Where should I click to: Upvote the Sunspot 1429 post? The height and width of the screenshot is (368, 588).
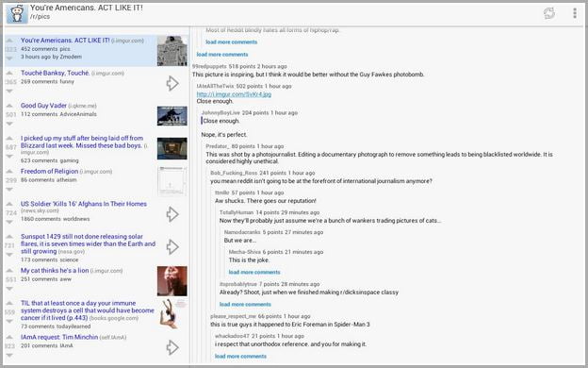9,237
